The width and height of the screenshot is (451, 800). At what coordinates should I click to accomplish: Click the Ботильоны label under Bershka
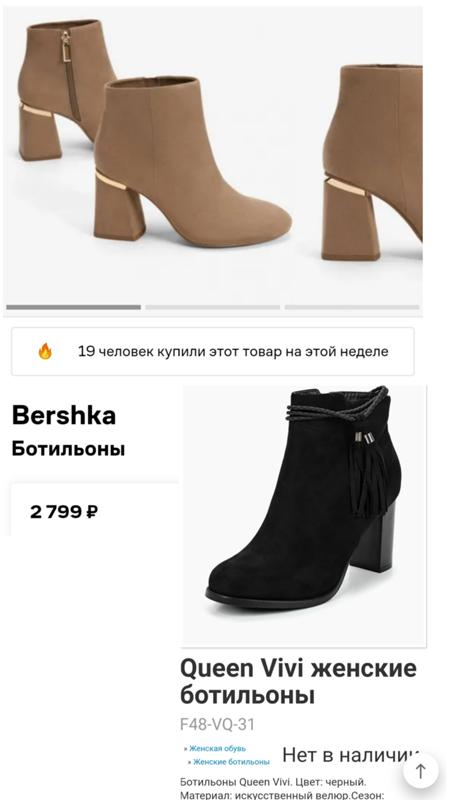(x=68, y=449)
